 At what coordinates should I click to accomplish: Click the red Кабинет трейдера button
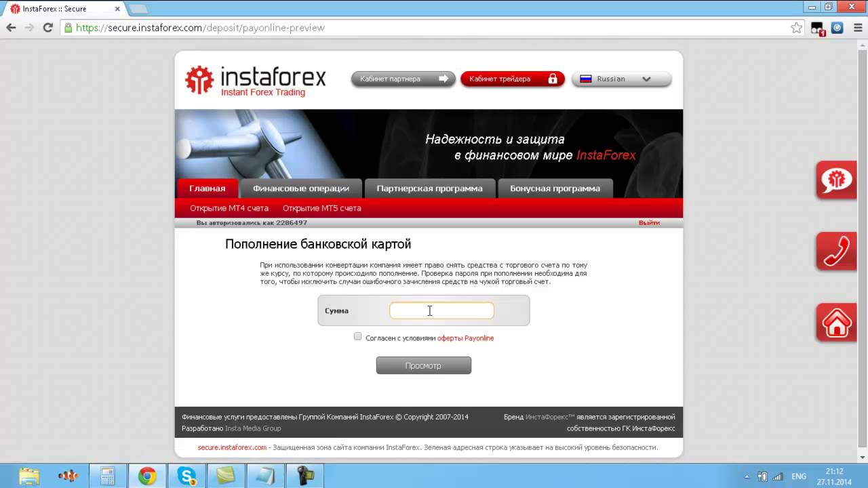click(512, 79)
